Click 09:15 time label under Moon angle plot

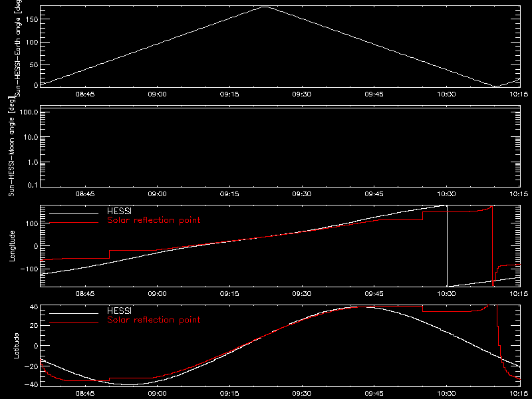[x=229, y=194]
